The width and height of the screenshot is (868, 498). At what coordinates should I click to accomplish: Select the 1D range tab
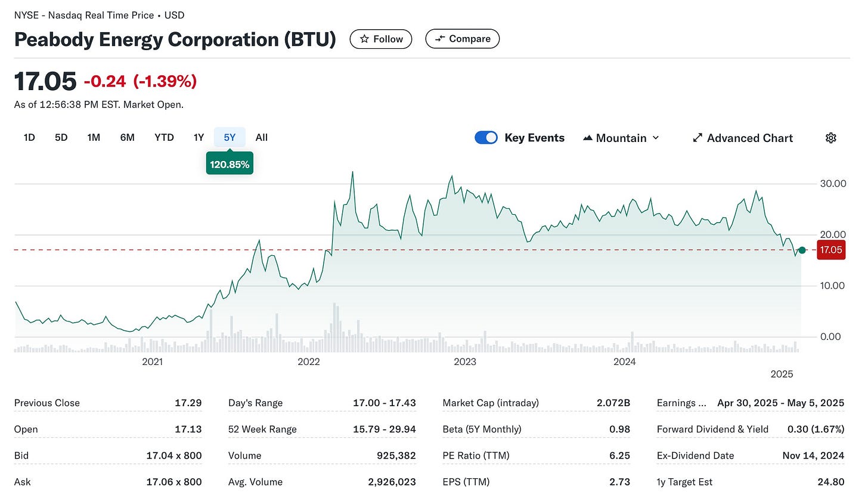[x=29, y=137]
